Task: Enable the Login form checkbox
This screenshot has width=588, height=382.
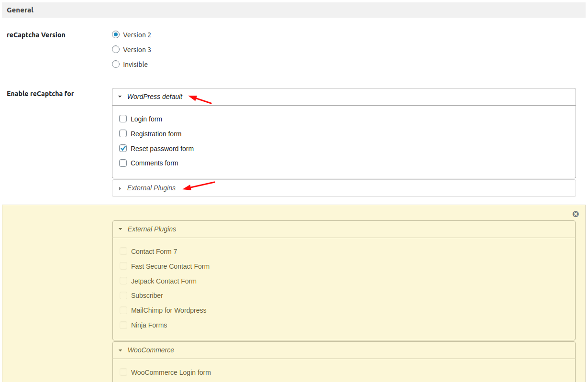Action: click(123, 119)
